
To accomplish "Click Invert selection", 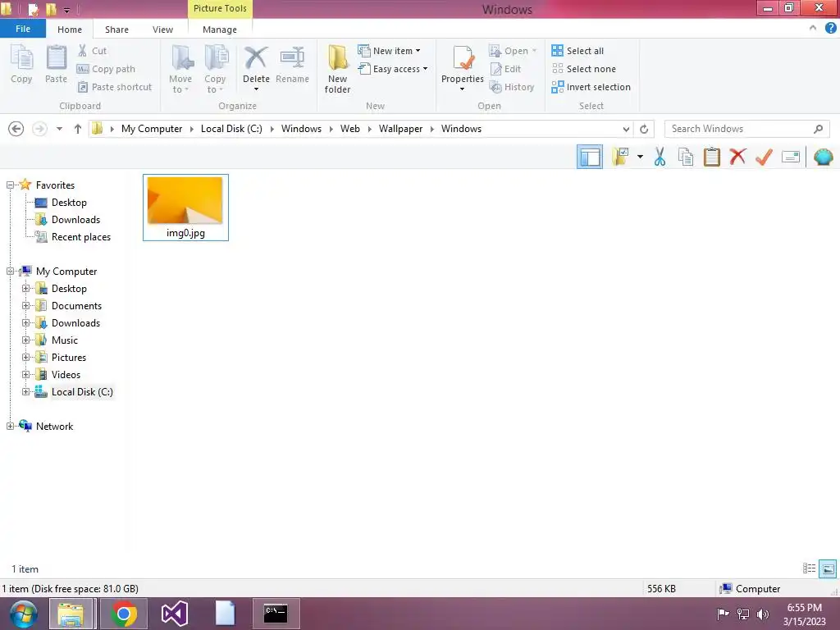I will tap(591, 87).
